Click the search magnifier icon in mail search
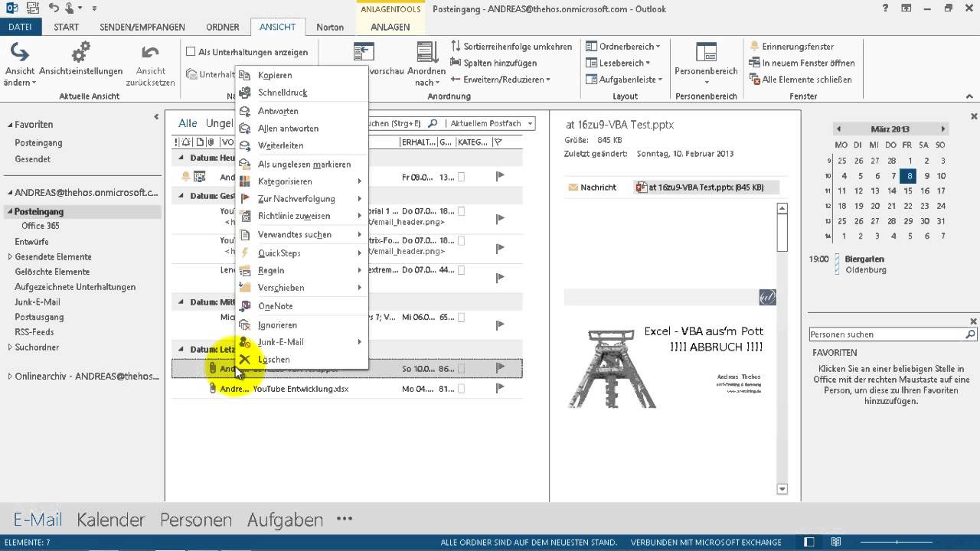 [432, 123]
